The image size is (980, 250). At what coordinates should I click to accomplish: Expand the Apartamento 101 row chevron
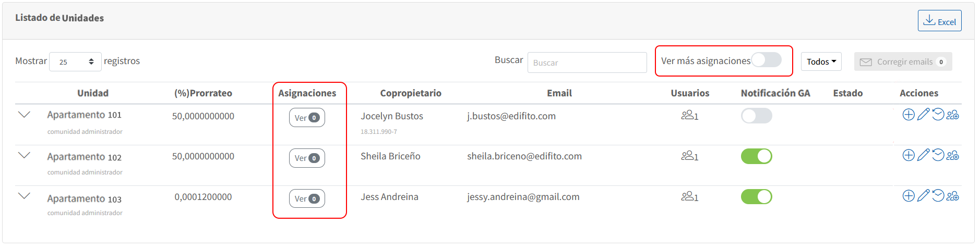click(x=24, y=115)
